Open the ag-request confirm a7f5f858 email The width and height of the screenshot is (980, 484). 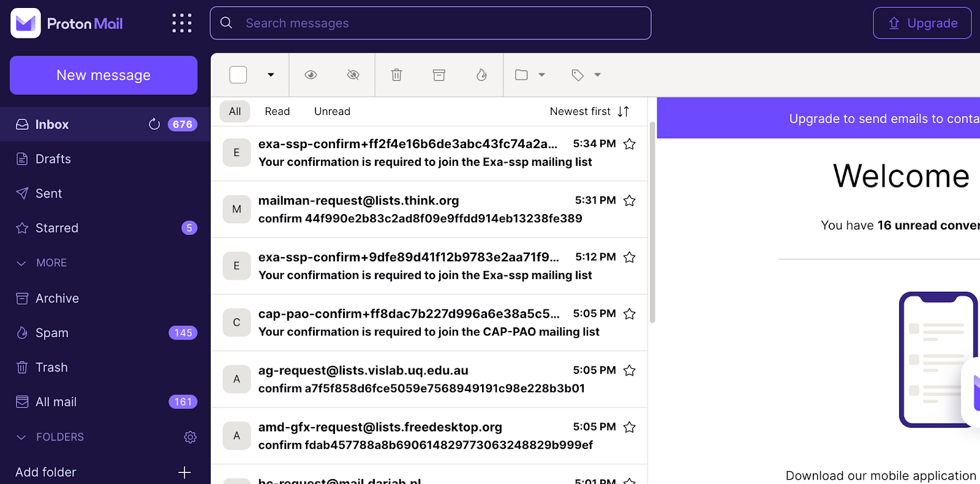[x=429, y=379]
